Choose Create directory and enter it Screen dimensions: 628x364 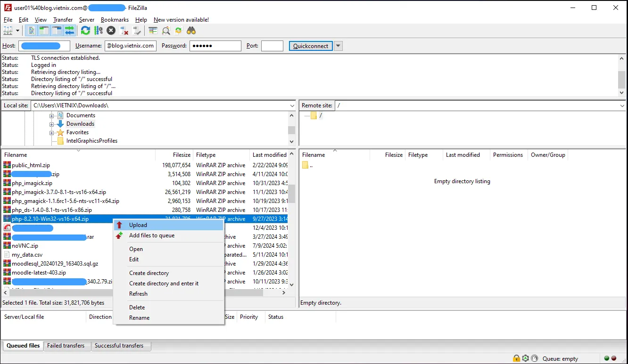[168, 283]
